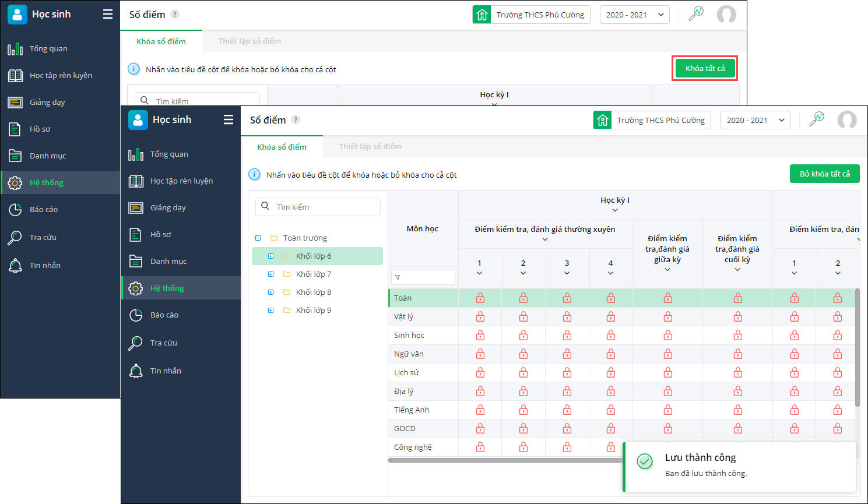The height and width of the screenshot is (504, 868).
Task: Open the Hồ sơ document icon in front sidebar
Action: point(136,235)
